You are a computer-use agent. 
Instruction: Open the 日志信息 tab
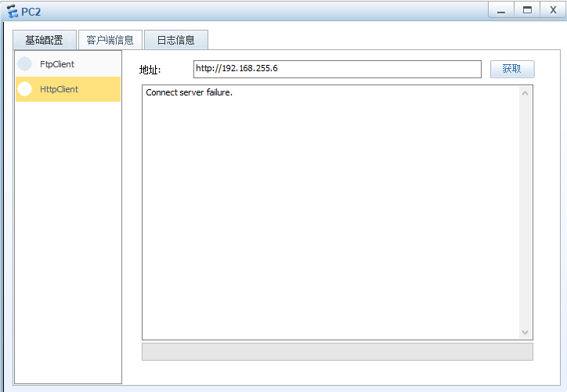pos(176,40)
